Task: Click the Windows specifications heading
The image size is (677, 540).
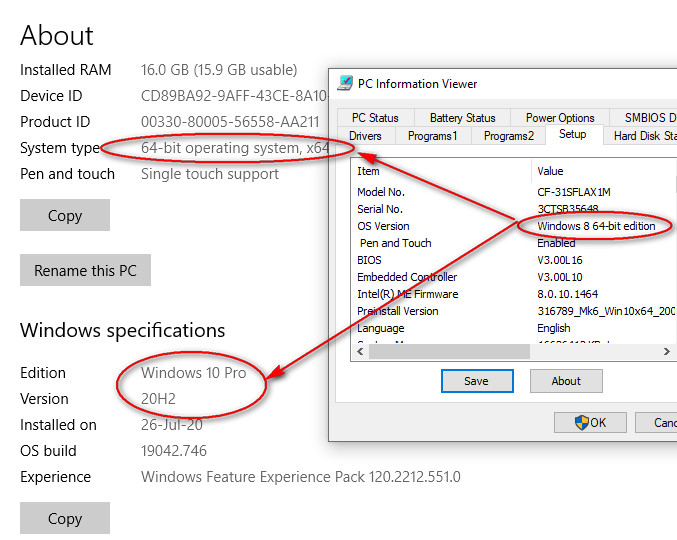Action: 123,331
